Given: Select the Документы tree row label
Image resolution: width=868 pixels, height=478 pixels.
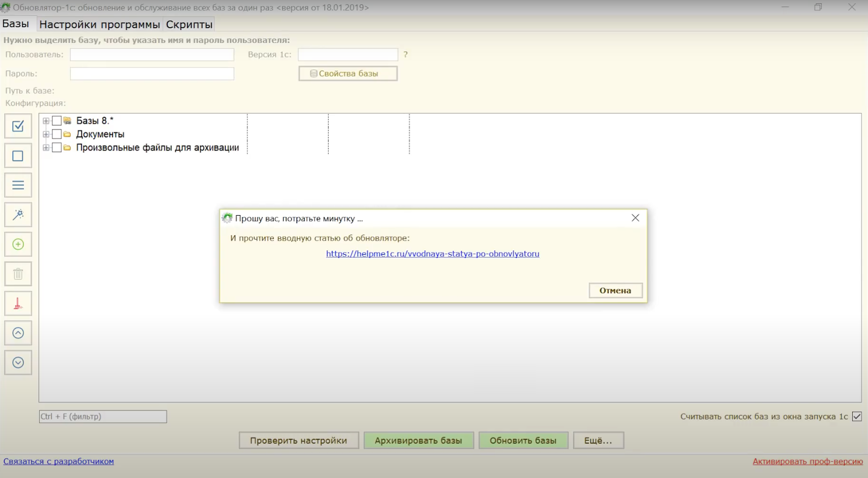Looking at the screenshot, I should click(100, 134).
